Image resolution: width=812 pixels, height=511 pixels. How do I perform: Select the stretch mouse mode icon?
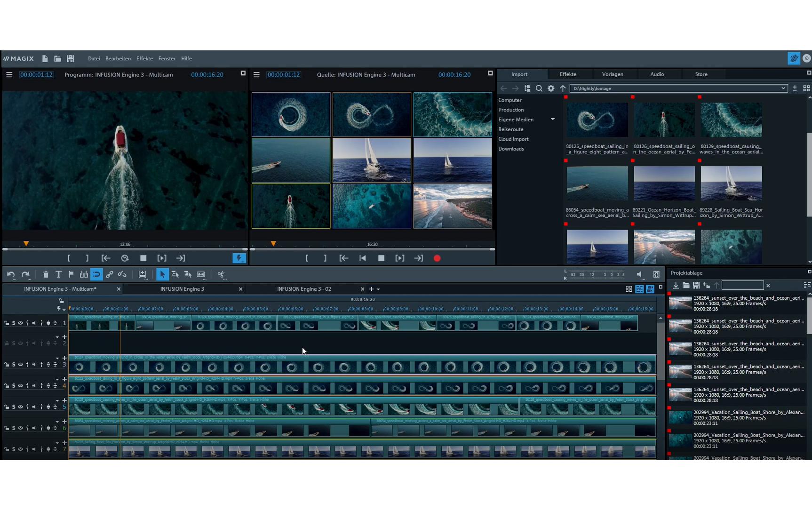pos(201,274)
